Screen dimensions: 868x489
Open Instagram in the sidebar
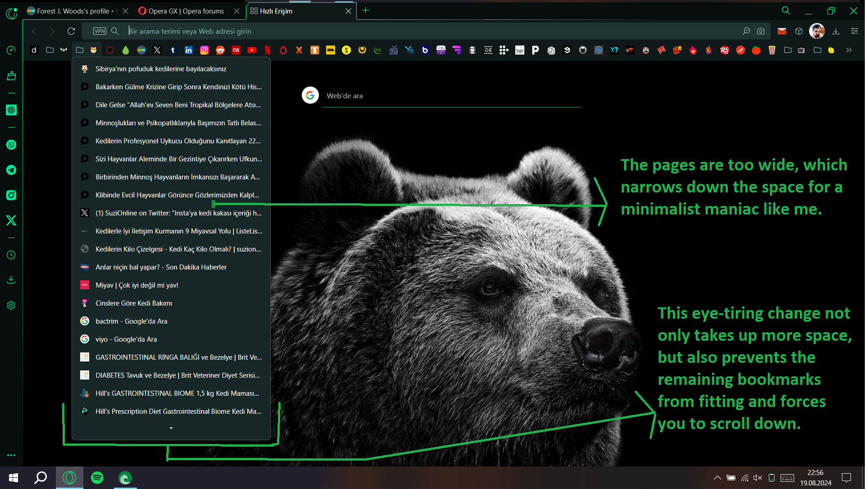click(11, 195)
